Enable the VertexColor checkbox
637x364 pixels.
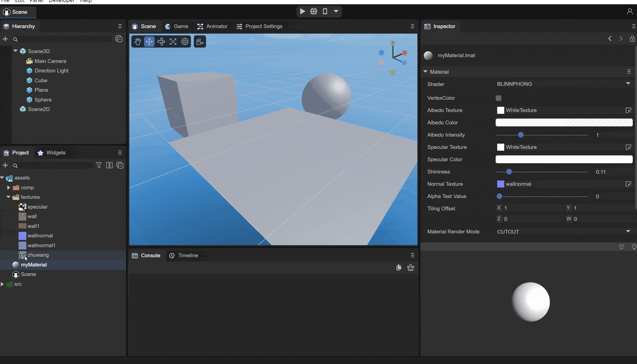click(498, 98)
